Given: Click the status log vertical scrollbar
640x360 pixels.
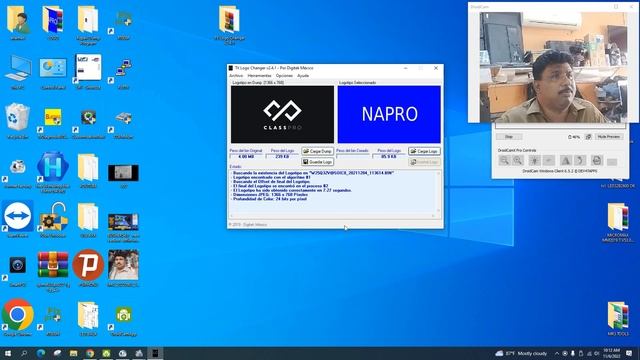Looking at the screenshot, I should click(439, 192).
